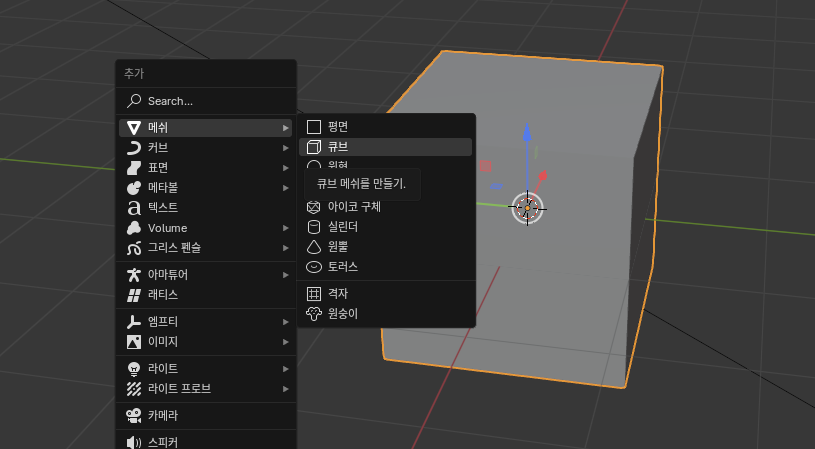Click the grease pencil stroke icon
The width and height of the screenshot is (815, 449).
(134, 248)
